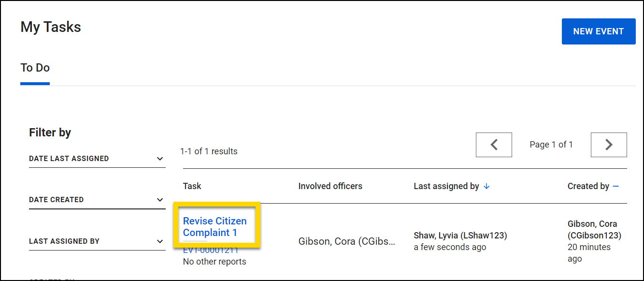
Task: Open the Date Created chevron
Action: tap(159, 199)
